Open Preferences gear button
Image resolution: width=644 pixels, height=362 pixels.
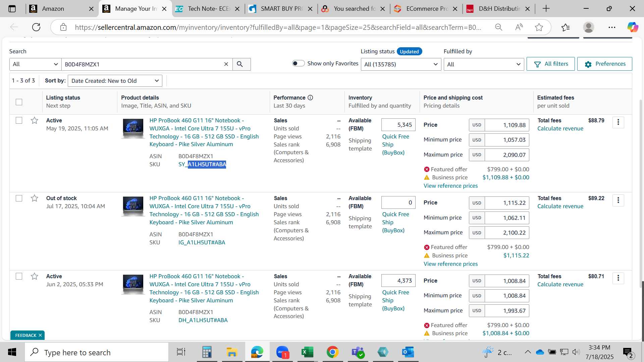pyautogui.click(x=604, y=64)
